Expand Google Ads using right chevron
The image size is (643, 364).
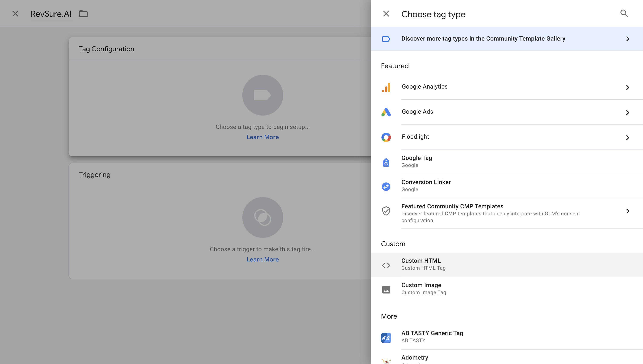[x=627, y=113]
